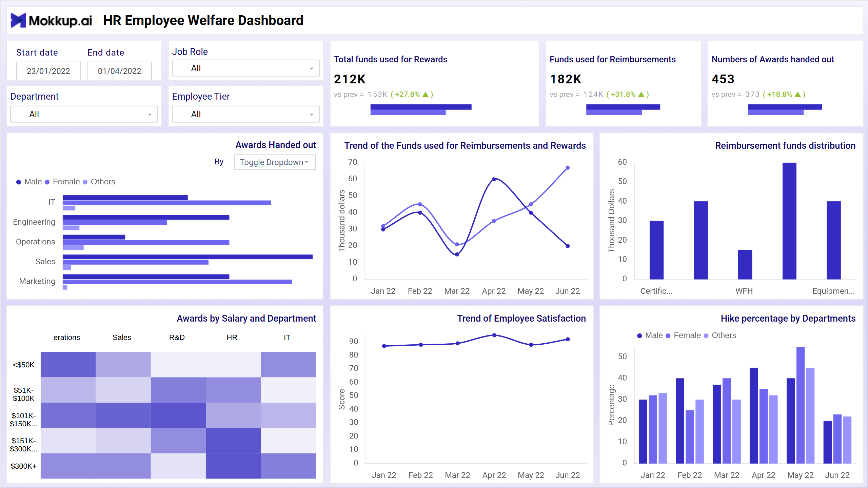The height and width of the screenshot is (488, 868).
Task: Click the HR heatmap column header
Action: click(232, 338)
